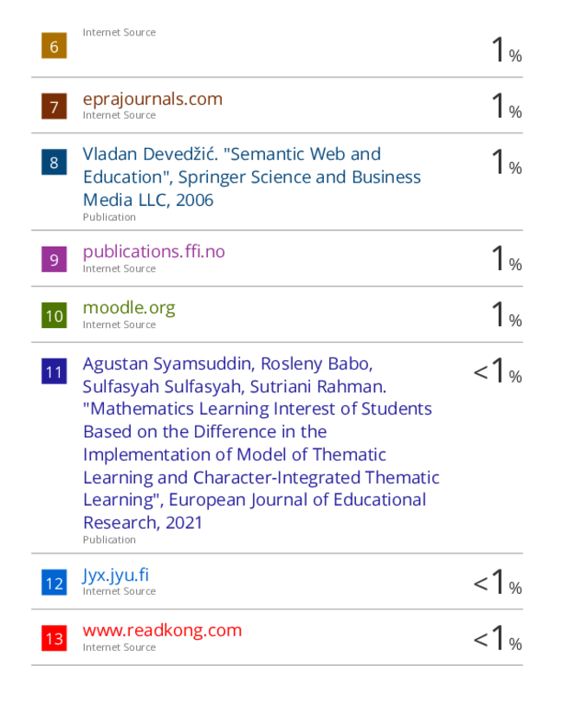
Task: Click the purple number 9 source badge
Action: (54, 259)
